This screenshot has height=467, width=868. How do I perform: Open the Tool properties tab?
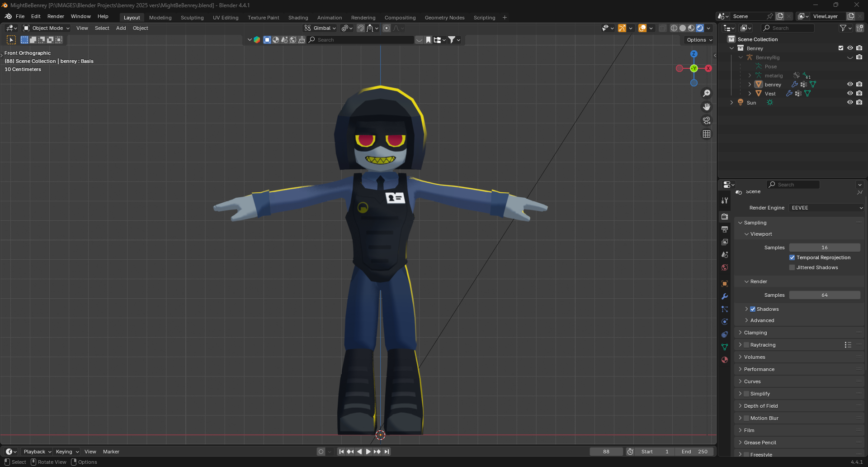(725, 200)
